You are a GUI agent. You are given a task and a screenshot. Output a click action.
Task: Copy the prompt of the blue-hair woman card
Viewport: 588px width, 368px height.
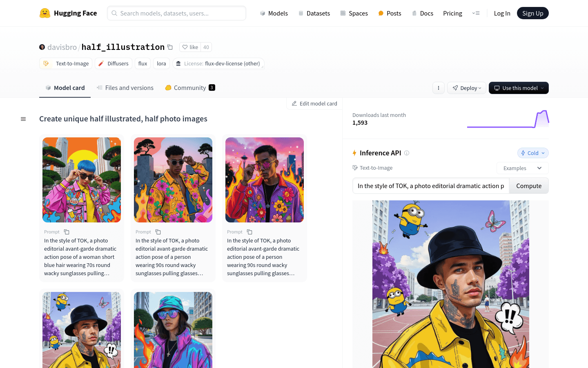click(x=67, y=232)
